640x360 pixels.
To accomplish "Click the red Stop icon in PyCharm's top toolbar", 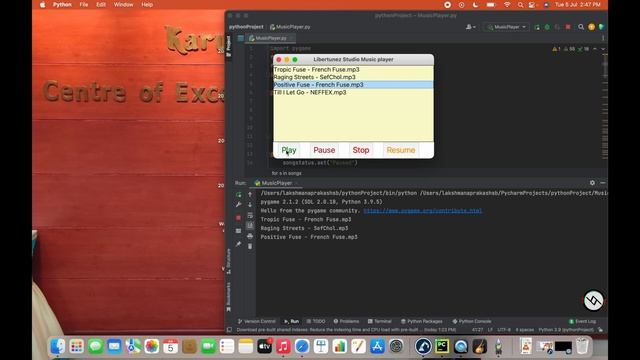I will [568, 27].
